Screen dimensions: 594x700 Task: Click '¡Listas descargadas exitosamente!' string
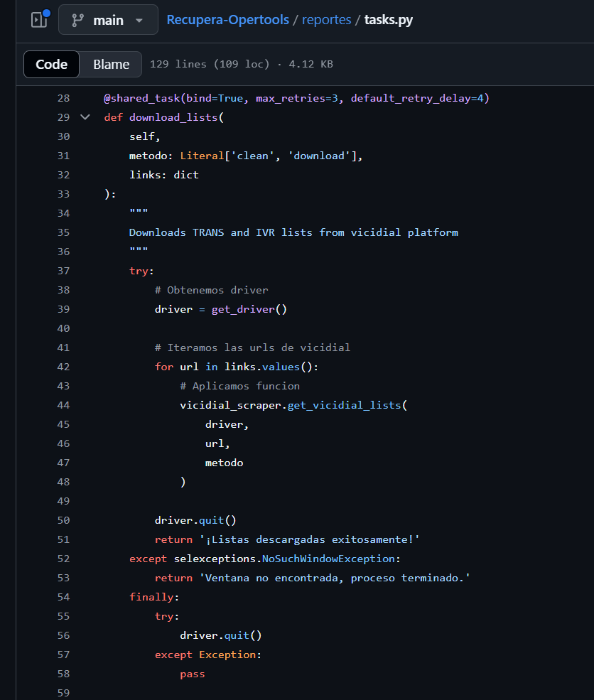point(310,539)
